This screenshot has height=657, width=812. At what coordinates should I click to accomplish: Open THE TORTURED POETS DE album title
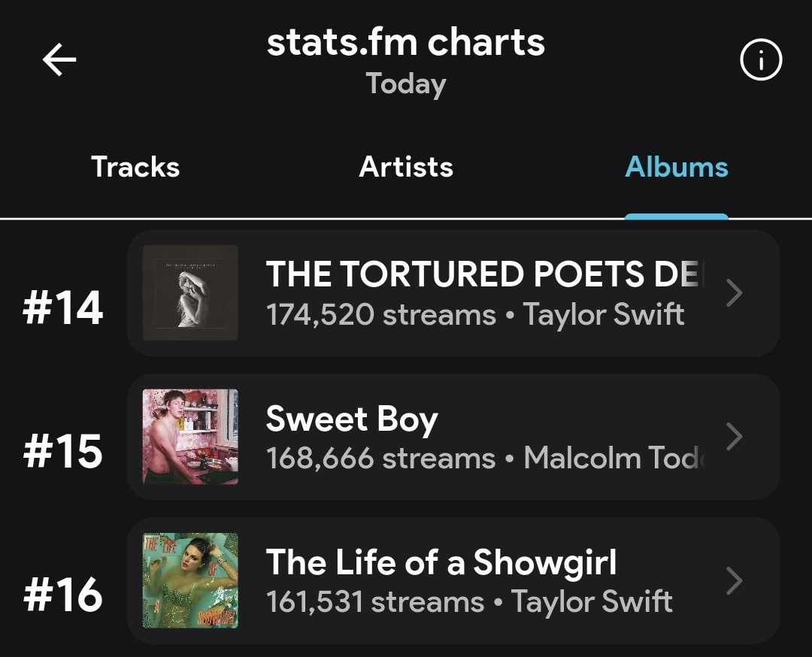[485, 274]
